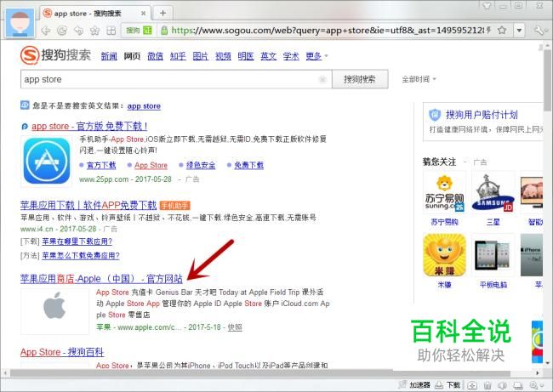Click the green lock security icon
553x392 pixels.
point(164,31)
